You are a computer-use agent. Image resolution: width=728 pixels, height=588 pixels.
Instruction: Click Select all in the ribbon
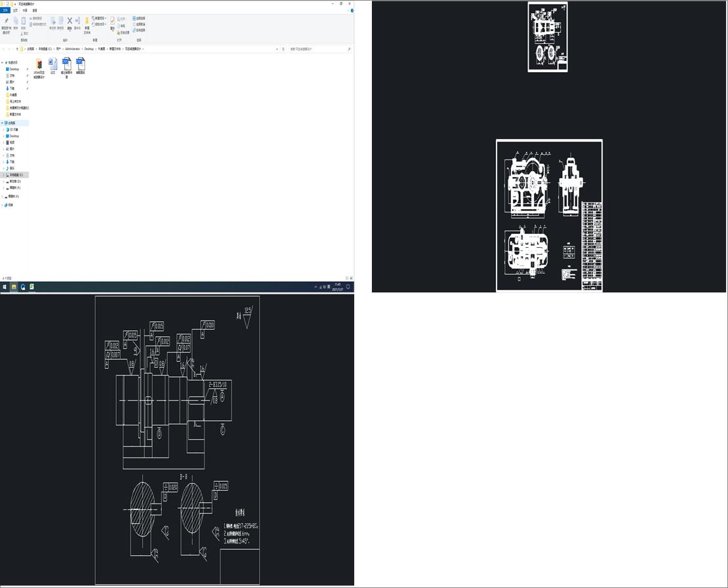[x=139, y=18]
